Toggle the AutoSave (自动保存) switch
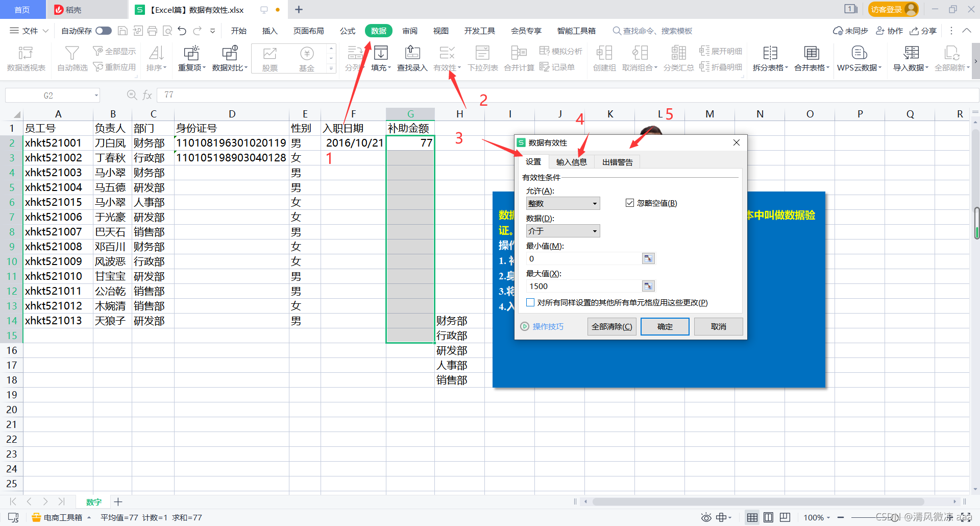 pos(104,31)
